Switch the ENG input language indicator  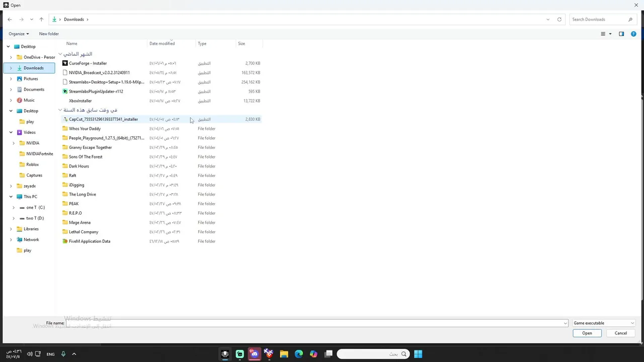coord(50,354)
